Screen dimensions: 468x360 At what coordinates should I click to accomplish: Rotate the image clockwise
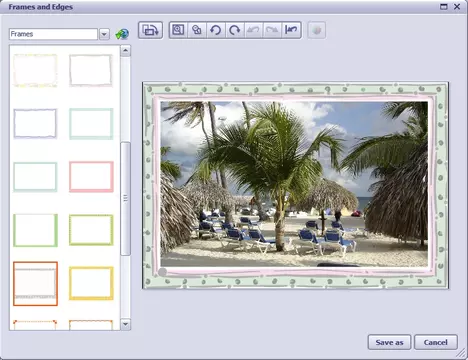235,30
